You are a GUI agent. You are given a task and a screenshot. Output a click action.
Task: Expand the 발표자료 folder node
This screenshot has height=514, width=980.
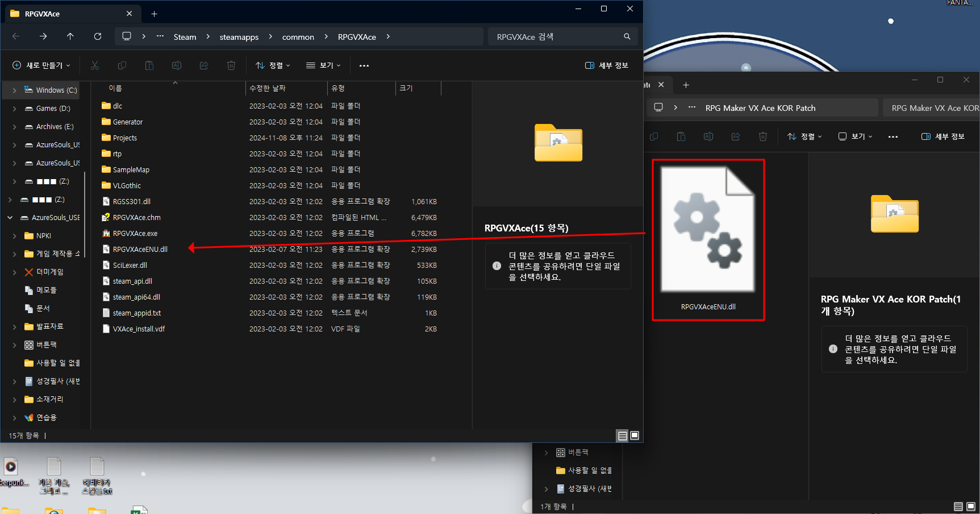click(x=14, y=326)
